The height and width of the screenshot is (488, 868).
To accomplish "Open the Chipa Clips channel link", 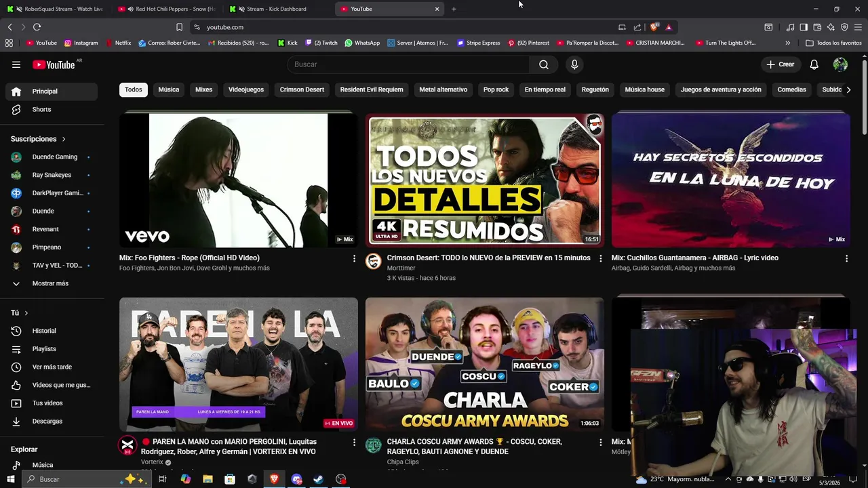I will click(403, 462).
